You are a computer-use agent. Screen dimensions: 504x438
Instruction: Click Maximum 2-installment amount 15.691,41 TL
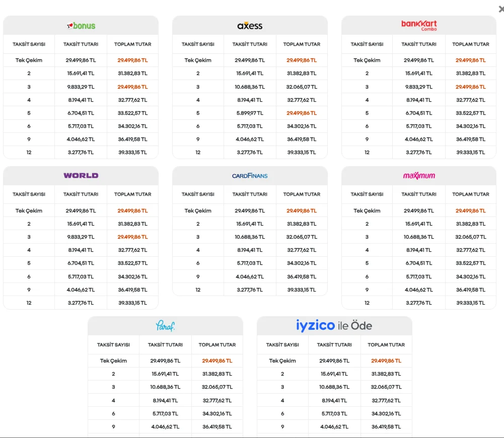coord(419,224)
